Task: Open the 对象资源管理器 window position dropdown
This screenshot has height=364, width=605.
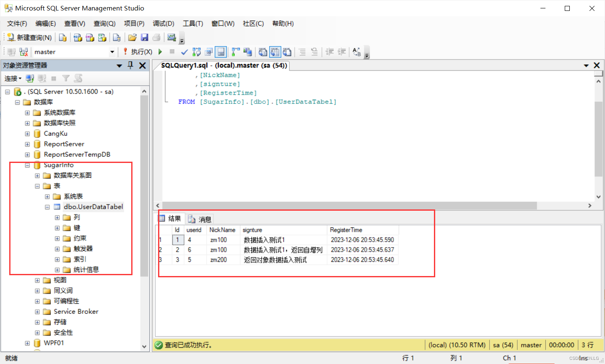Action: pyautogui.click(x=119, y=65)
